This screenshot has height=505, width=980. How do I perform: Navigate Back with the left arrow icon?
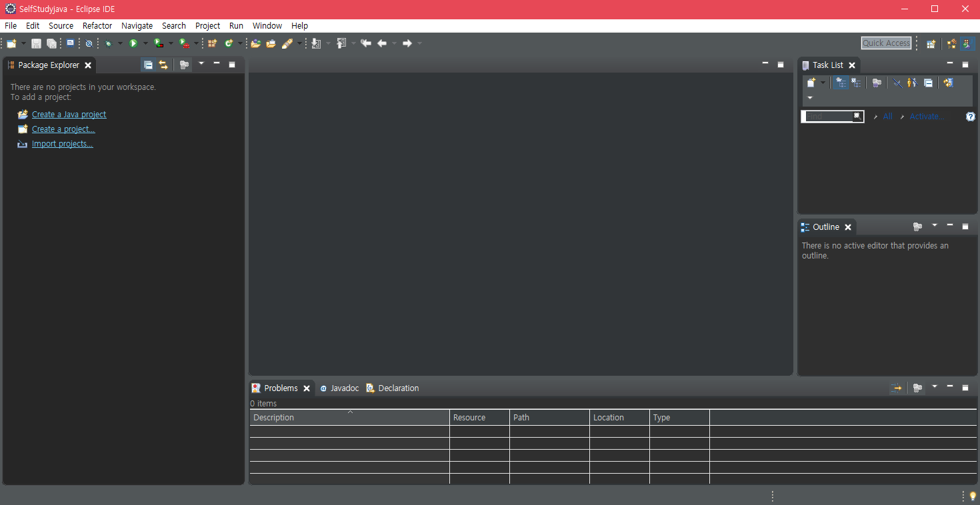pyautogui.click(x=382, y=43)
